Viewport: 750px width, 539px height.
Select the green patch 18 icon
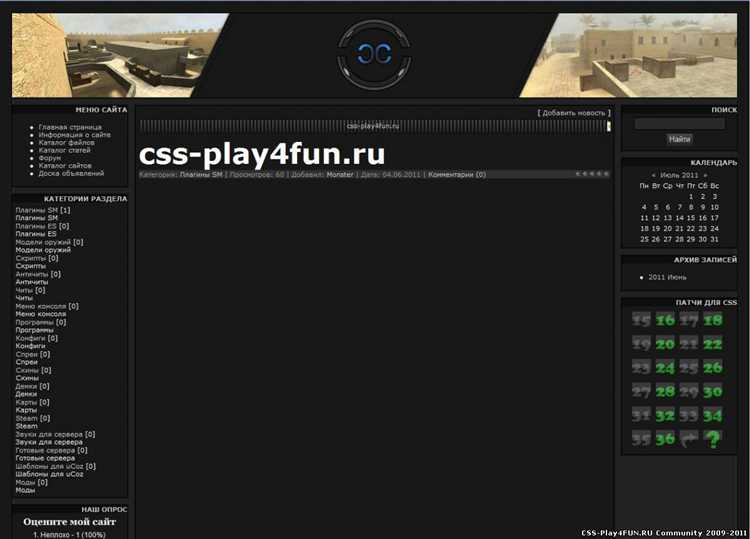(712, 320)
